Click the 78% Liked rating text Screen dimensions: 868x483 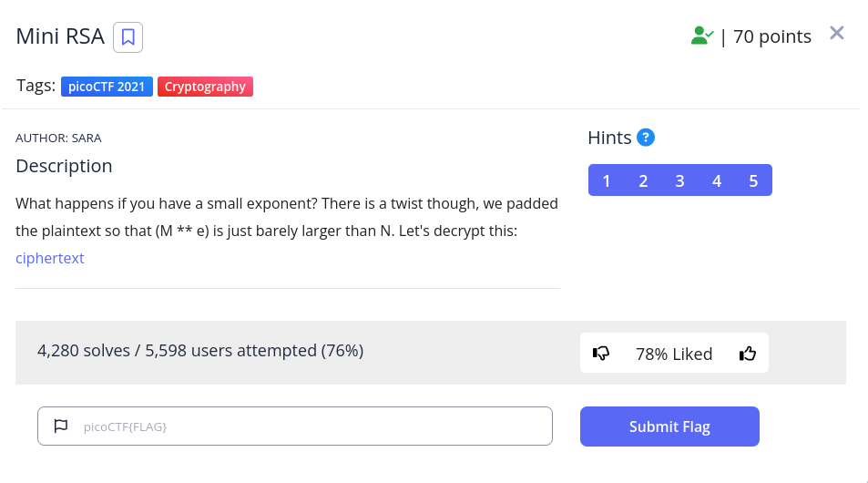674,354
